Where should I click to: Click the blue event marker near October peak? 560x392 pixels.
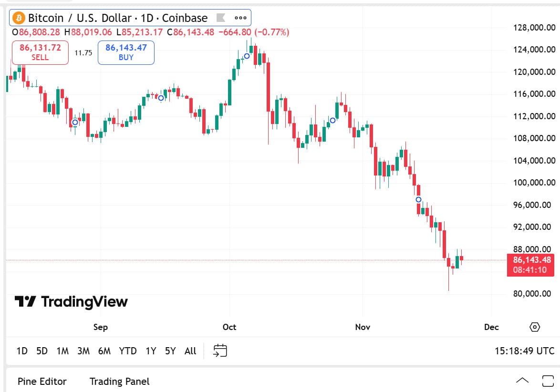247,56
